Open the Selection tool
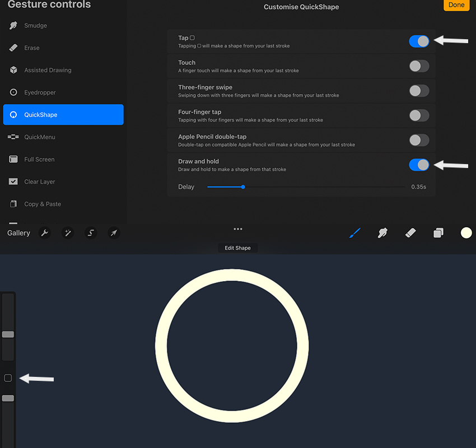 [x=91, y=232]
